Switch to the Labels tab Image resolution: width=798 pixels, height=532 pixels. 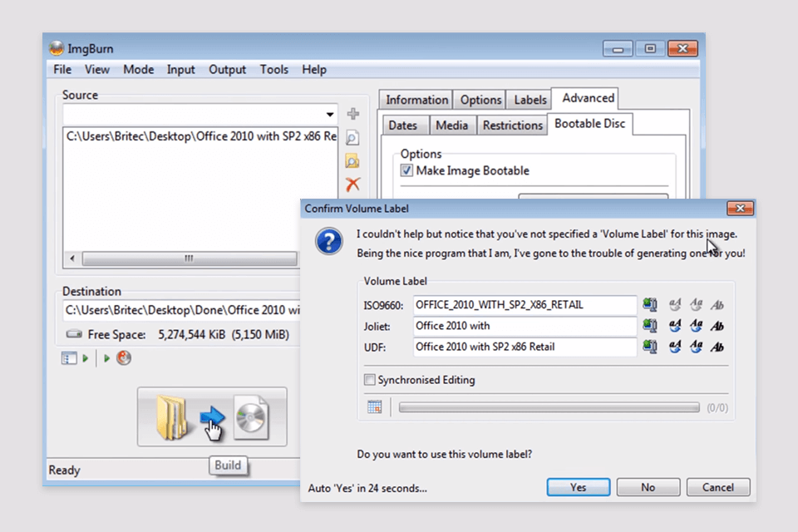pos(530,100)
